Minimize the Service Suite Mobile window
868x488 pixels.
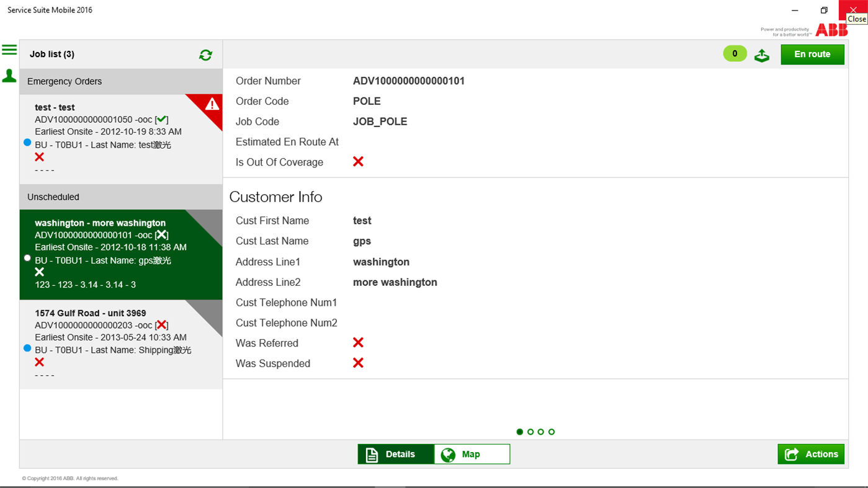pyautogui.click(x=795, y=10)
